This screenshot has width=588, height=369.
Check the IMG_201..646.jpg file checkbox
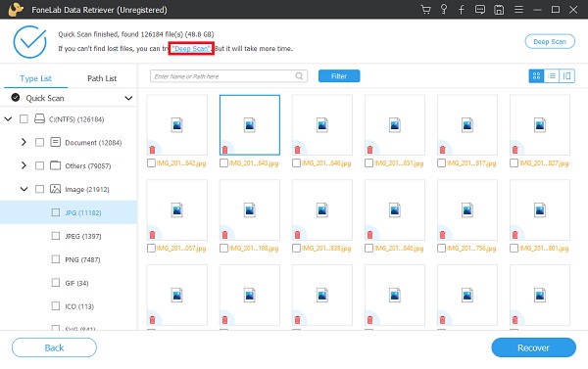coord(296,162)
